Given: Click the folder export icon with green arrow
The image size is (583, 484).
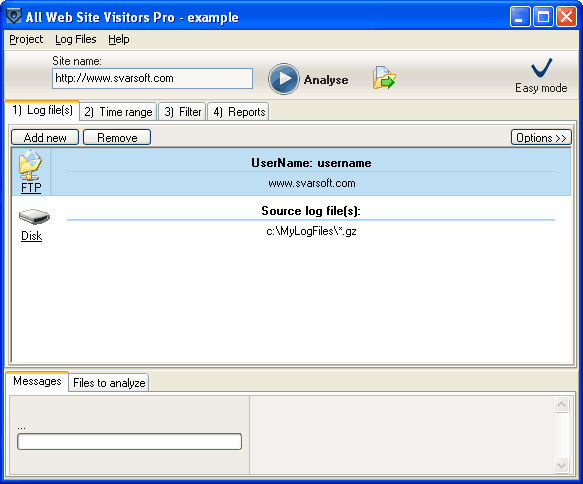Looking at the screenshot, I should pos(384,78).
